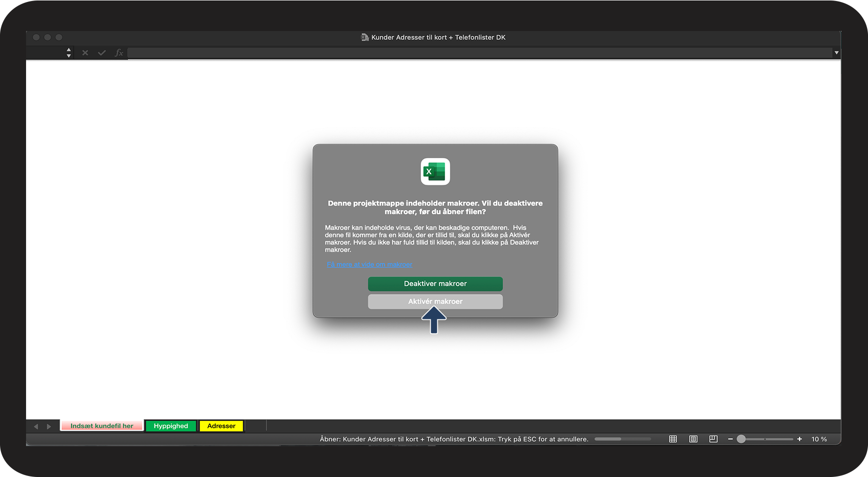Open the insert function fx icon
The width and height of the screenshot is (868, 477).
[x=119, y=53]
